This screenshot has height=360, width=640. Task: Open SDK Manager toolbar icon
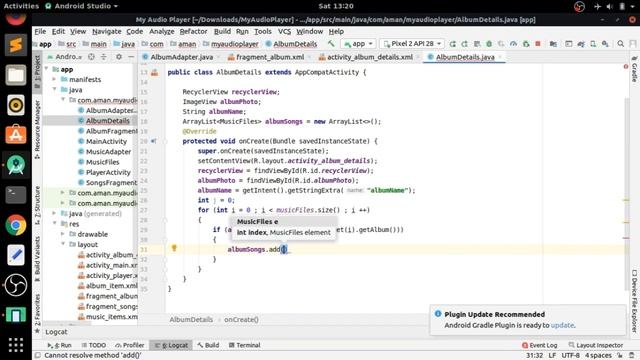(x=605, y=44)
